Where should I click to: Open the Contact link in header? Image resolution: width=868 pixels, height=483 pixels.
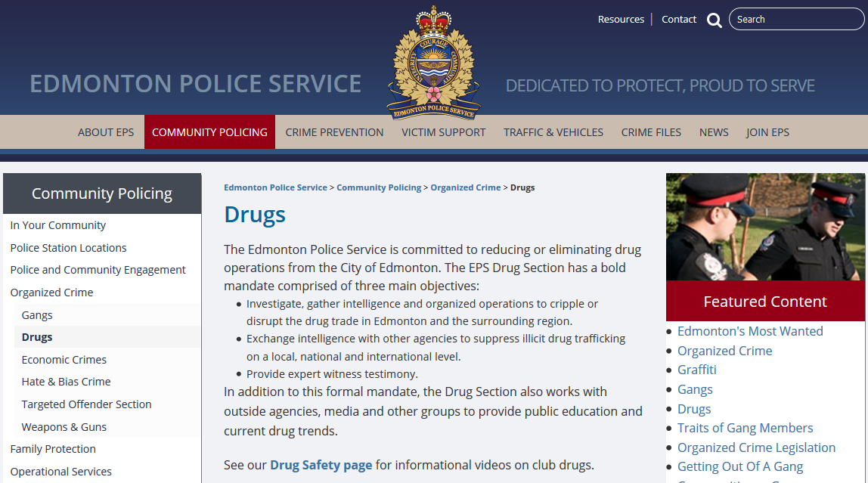coord(679,20)
